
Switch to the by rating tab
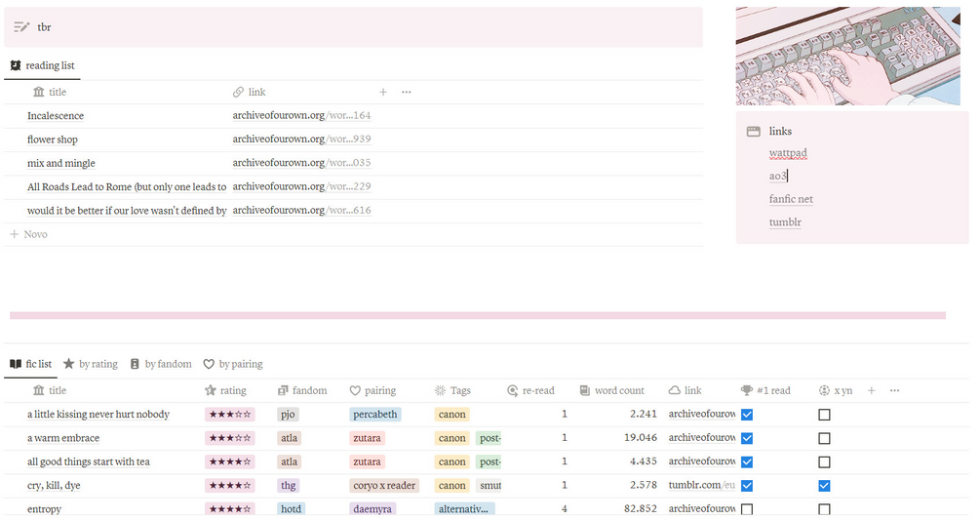(x=91, y=364)
